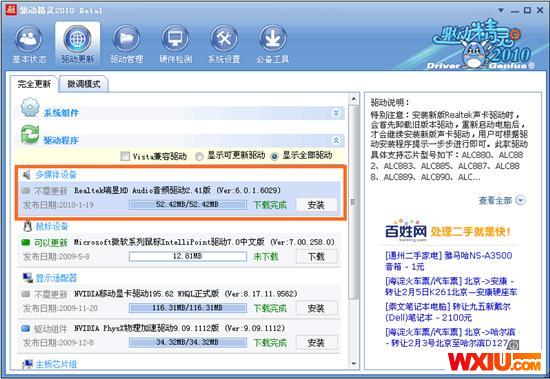Click the 驱动程序 green refresh icon
Screen dimensions: 550x379
coord(30,135)
